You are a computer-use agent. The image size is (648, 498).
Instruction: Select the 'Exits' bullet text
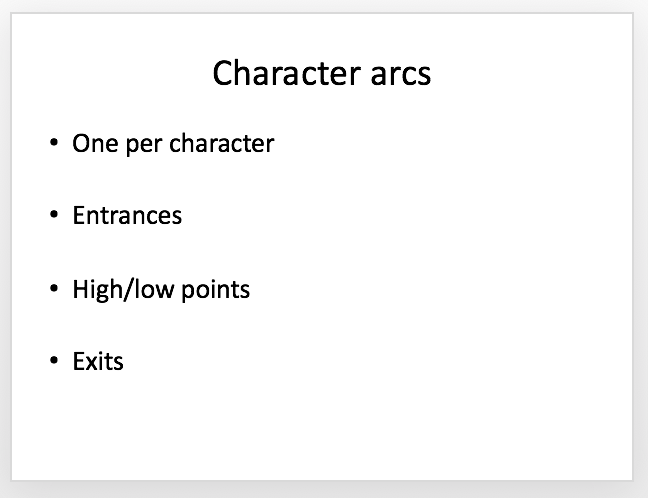98,361
